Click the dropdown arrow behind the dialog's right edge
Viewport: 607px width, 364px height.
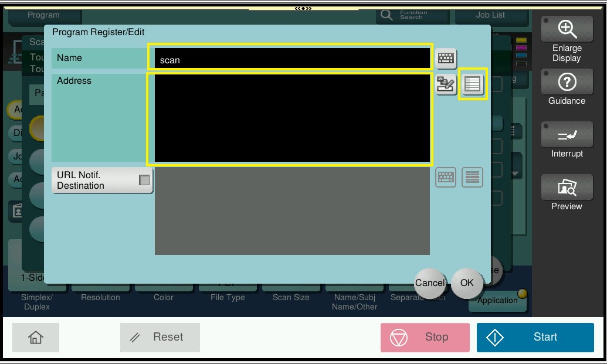coord(516,174)
